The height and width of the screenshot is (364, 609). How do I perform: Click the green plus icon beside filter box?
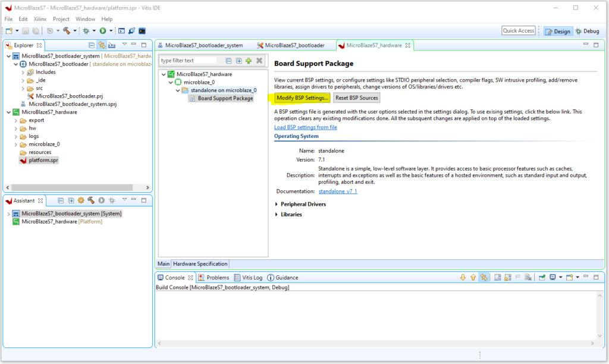[248, 61]
